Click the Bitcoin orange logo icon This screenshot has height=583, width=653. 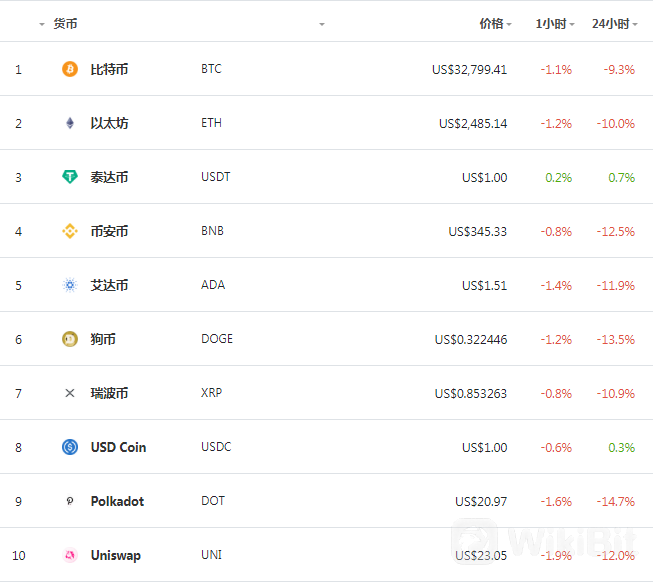point(70,69)
